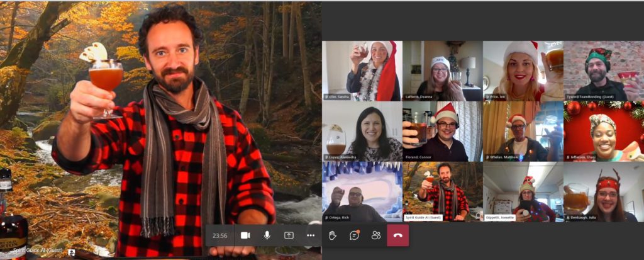Select LaPierre, Deanna's video tile
The image size is (644, 260).
(x=441, y=71)
